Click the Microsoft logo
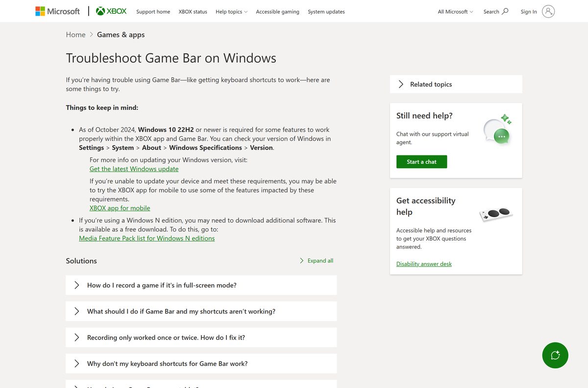 pos(57,11)
